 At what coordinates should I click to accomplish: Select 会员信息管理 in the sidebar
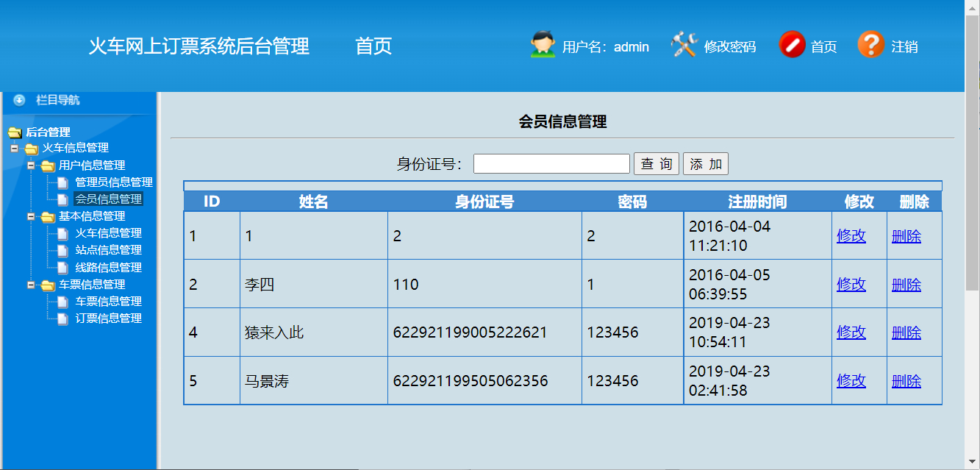tap(107, 199)
